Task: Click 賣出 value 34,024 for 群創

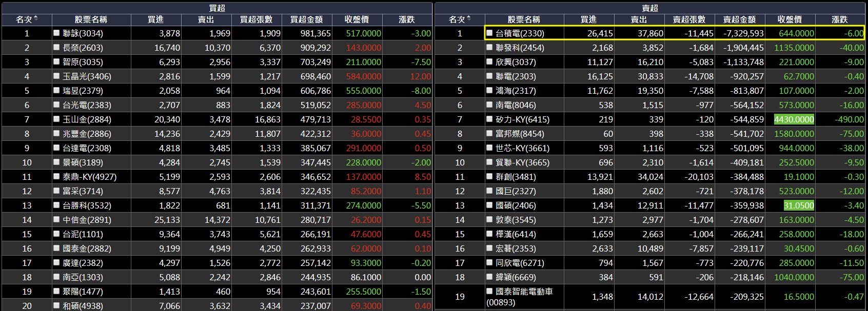Action: 651,177
